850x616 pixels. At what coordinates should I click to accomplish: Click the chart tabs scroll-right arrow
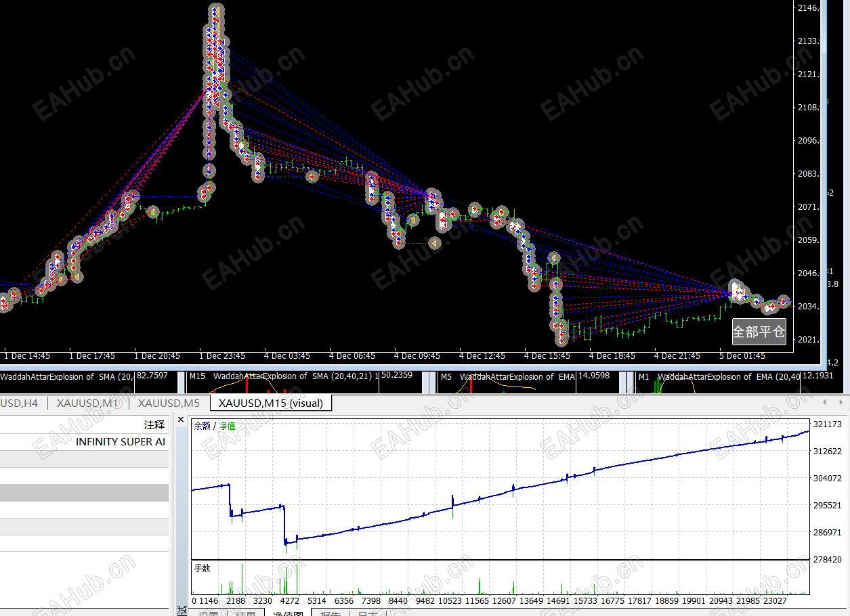click(x=841, y=403)
